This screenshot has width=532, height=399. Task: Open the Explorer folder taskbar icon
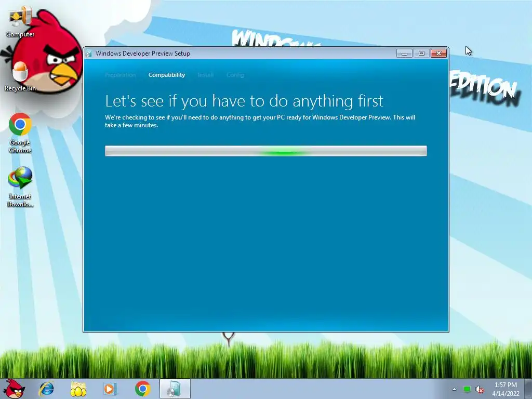click(x=78, y=389)
